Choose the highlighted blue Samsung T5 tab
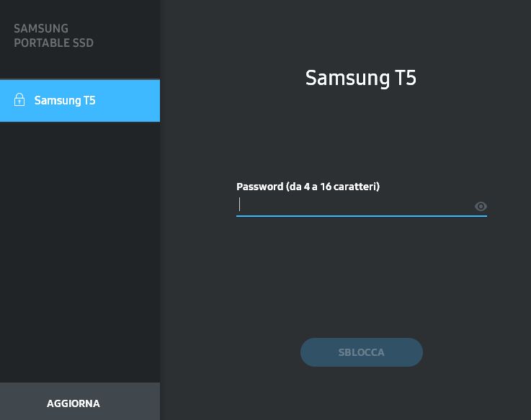Screen dimensions: 531x420 [x=80, y=101]
